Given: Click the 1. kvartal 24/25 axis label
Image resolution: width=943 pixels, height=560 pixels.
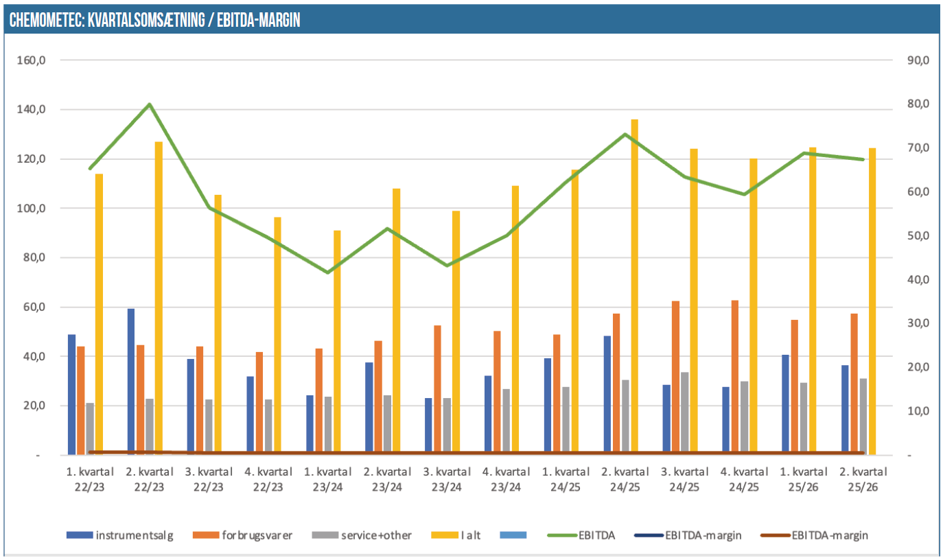Looking at the screenshot, I should pyautogui.click(x=566, y=479).
